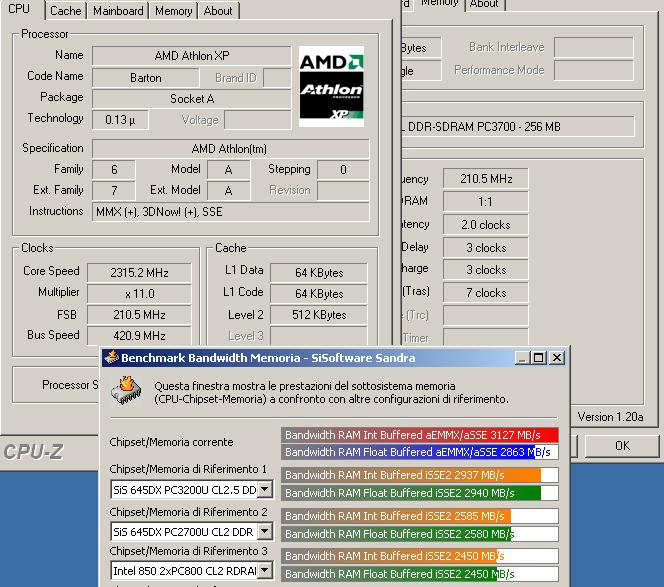
Task: Click Stepping field showing 0
Action: (343, 170)
